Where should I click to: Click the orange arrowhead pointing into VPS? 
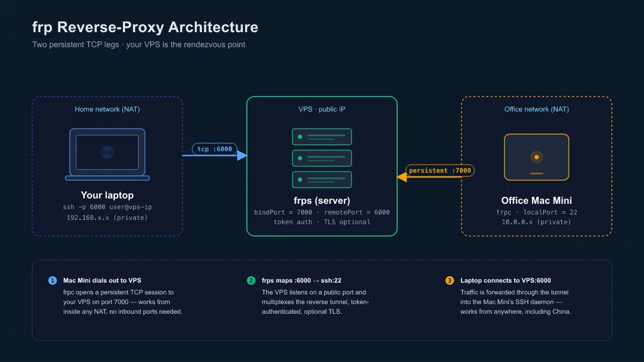[401, 177]
